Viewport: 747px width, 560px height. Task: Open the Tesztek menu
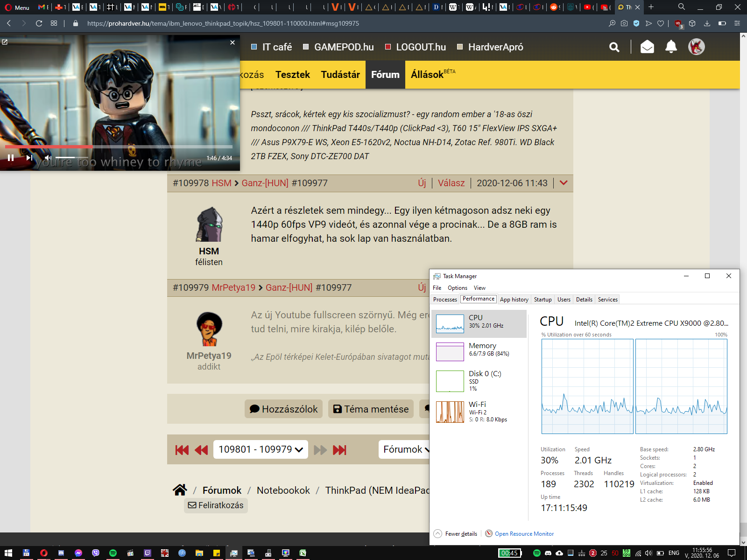pyautogui.click(x=293, y=75)
